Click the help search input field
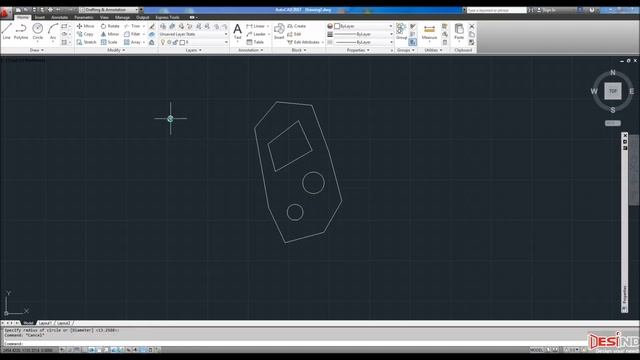 [x=497, y=10]
